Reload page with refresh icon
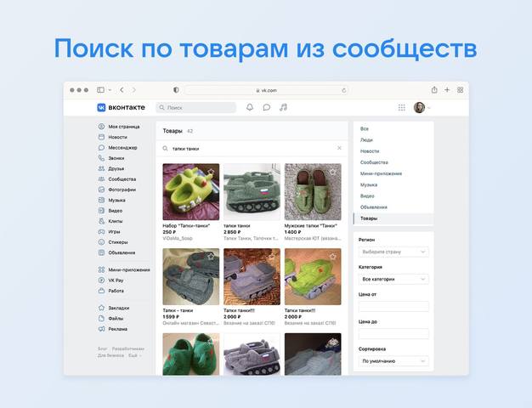This screenshot has width=532, height=408. [343, 90]
